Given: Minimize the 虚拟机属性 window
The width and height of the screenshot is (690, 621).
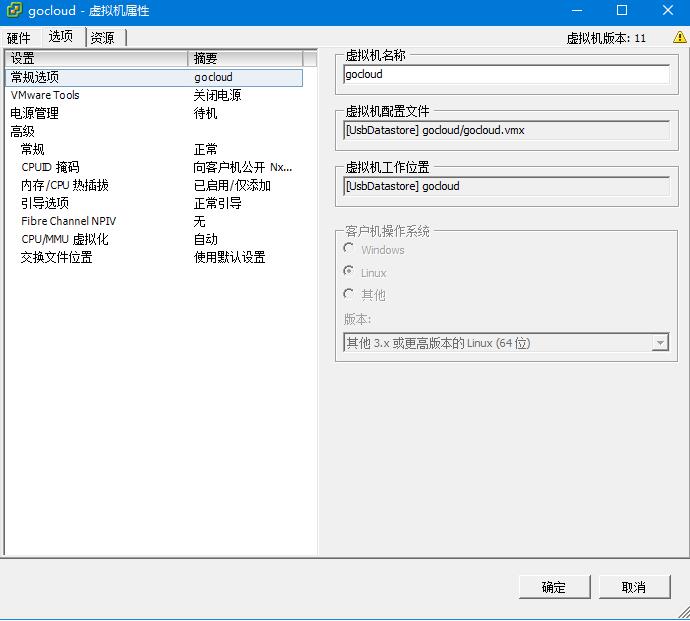Looking at the screenshot, I should click(x=577, y=10).
